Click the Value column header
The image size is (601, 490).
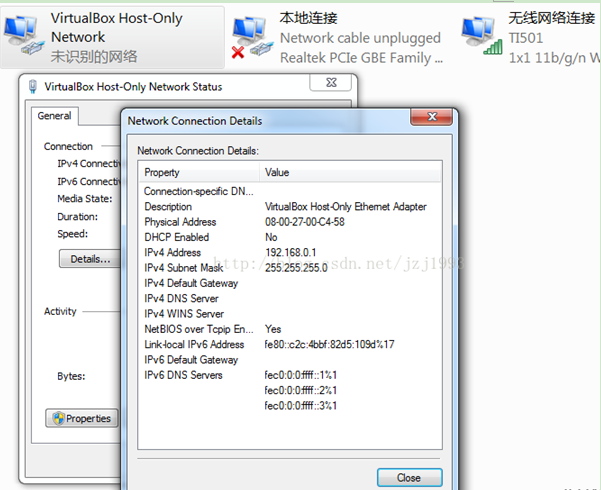point(277,173)
